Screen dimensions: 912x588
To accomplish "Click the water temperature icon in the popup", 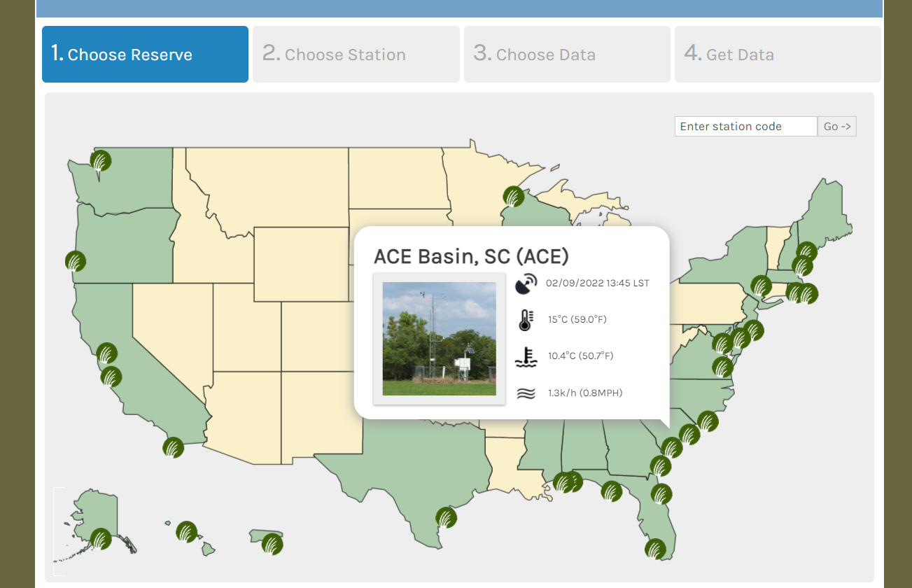I will click(526, 356).
